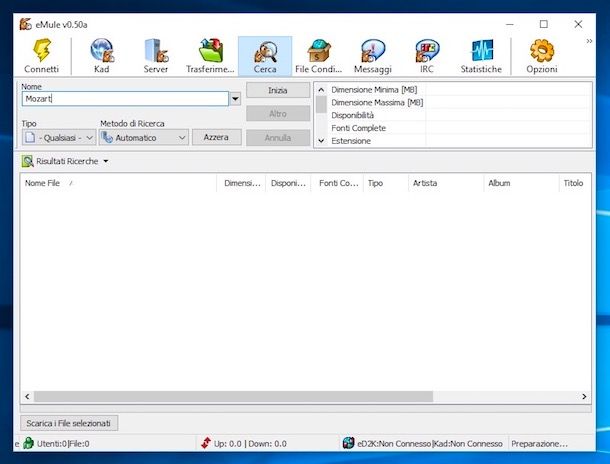Viewport: 610px width, 464px height.
Task: Open the Server list panel
Action: [156, 56]
